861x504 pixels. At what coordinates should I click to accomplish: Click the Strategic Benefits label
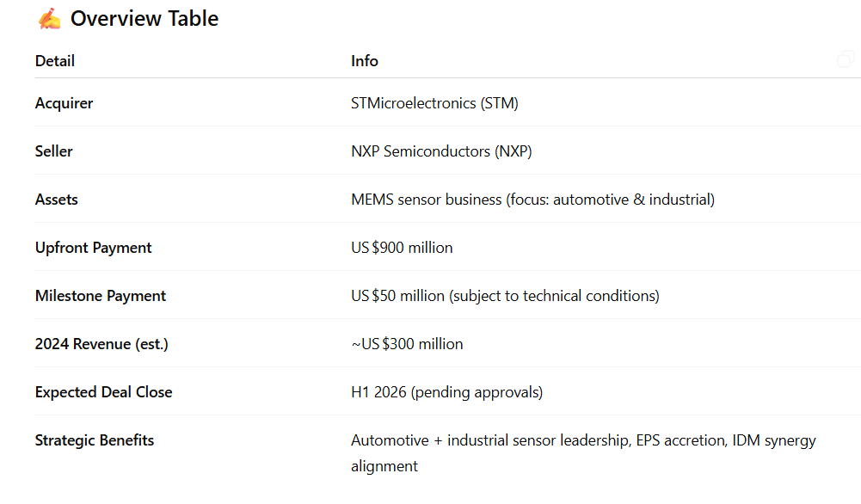[x=95, y=440]
